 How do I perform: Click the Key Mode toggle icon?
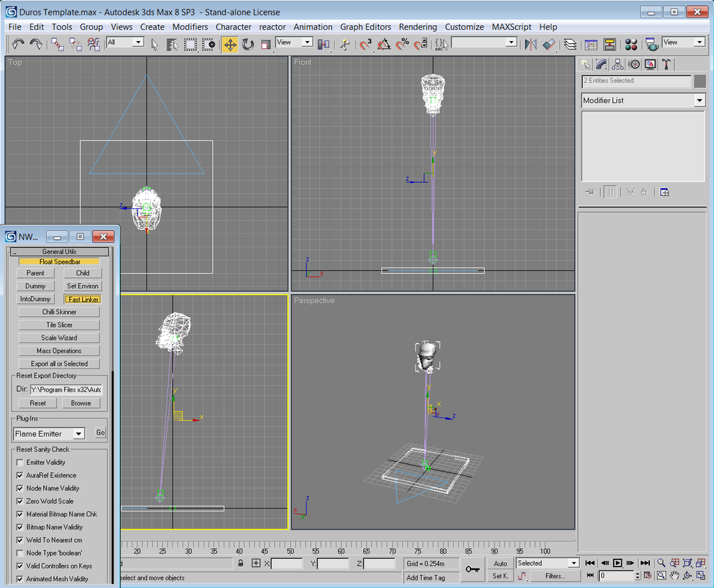click(x=590, y=575)
